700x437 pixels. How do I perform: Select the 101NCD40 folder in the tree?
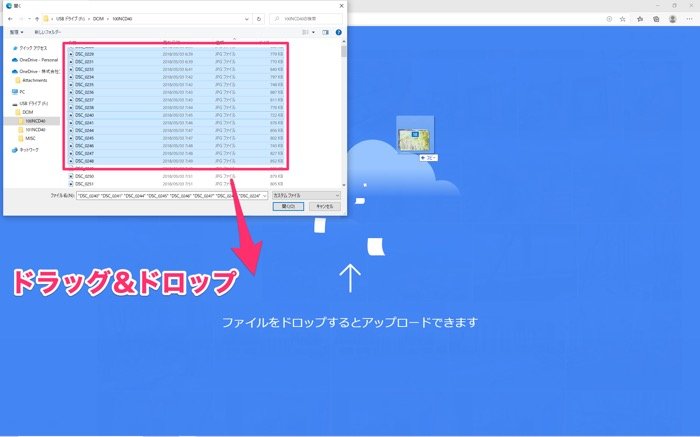pos(32,130)
